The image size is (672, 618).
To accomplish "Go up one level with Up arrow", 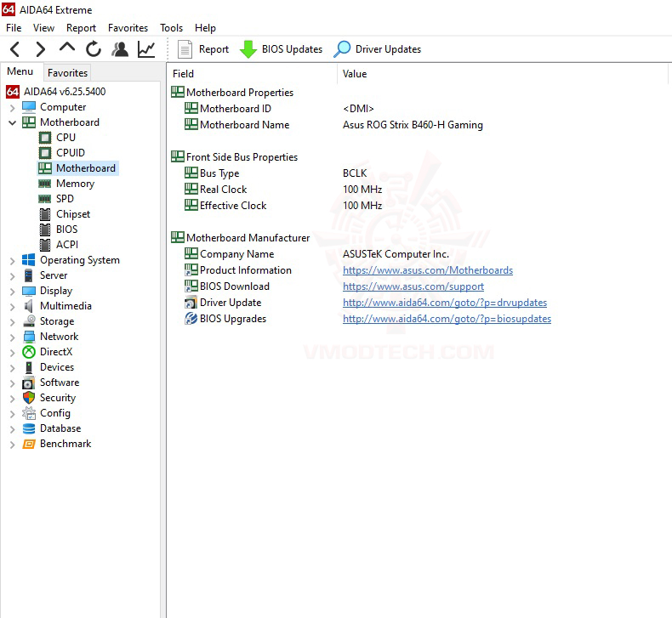I will [67, 47].
